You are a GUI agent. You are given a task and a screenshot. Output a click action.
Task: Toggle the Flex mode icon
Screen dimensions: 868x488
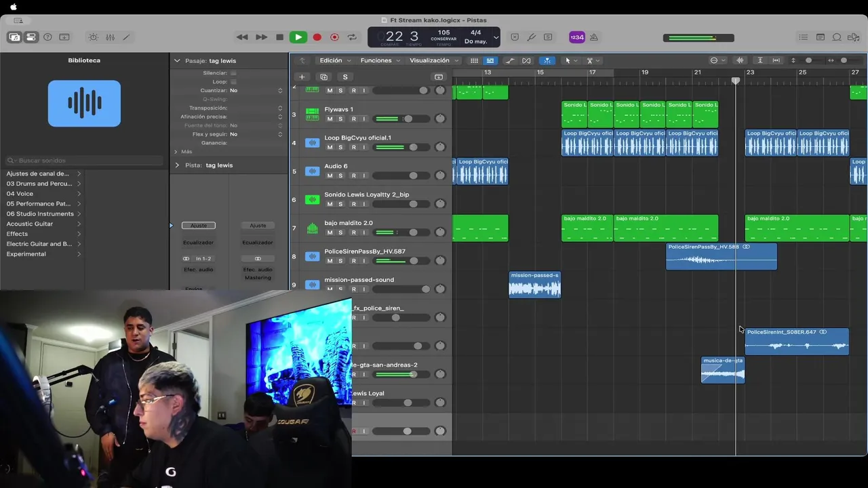pyautogui.click(x=526, y=60)
